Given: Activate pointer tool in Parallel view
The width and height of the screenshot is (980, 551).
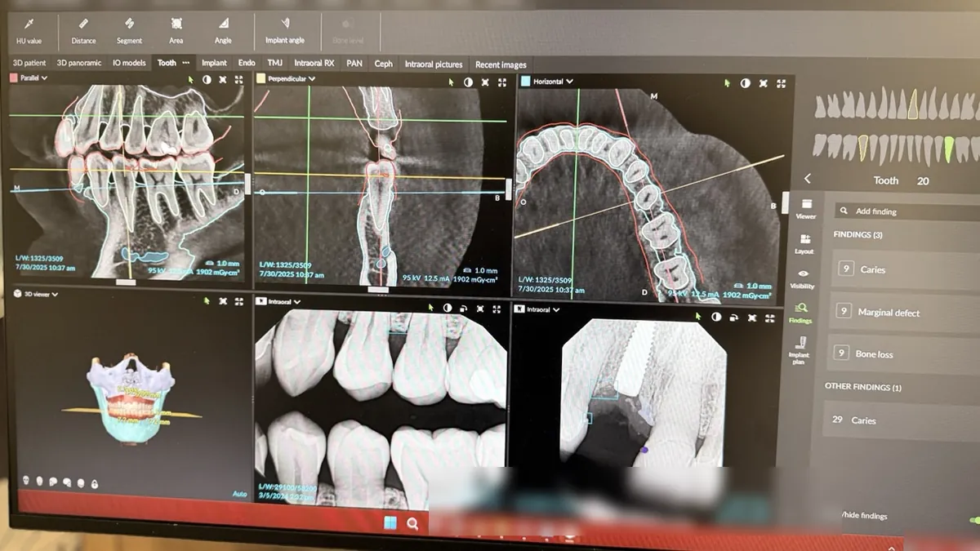Looking at the screenshot, I should [190, 79].
